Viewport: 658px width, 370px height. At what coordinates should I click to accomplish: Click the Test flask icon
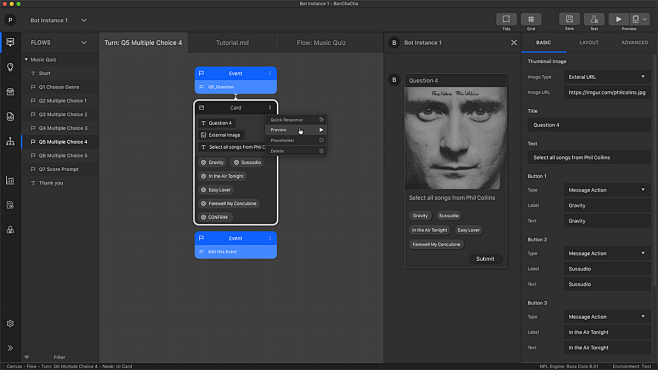594,19
